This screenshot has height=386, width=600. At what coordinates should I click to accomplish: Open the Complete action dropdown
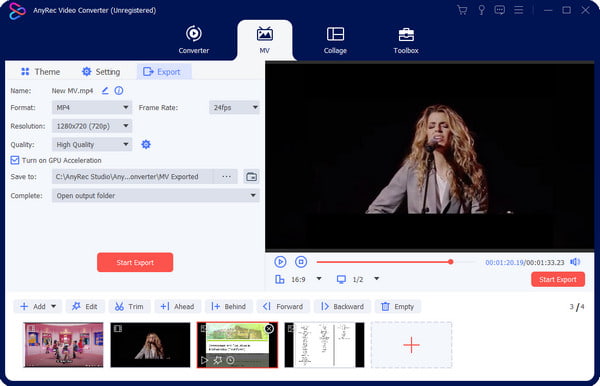pyautogui.click(x=156, y=195)
